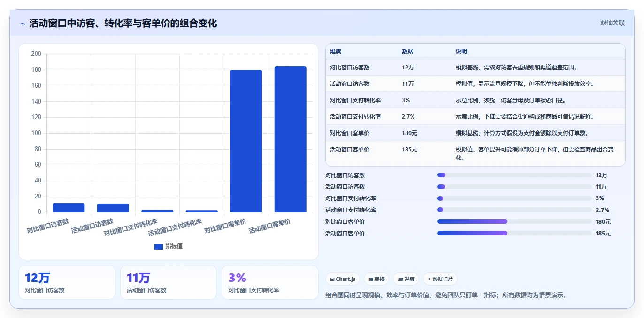Click the chart bar for 对比窗口客单价

[x=246, y=141]
